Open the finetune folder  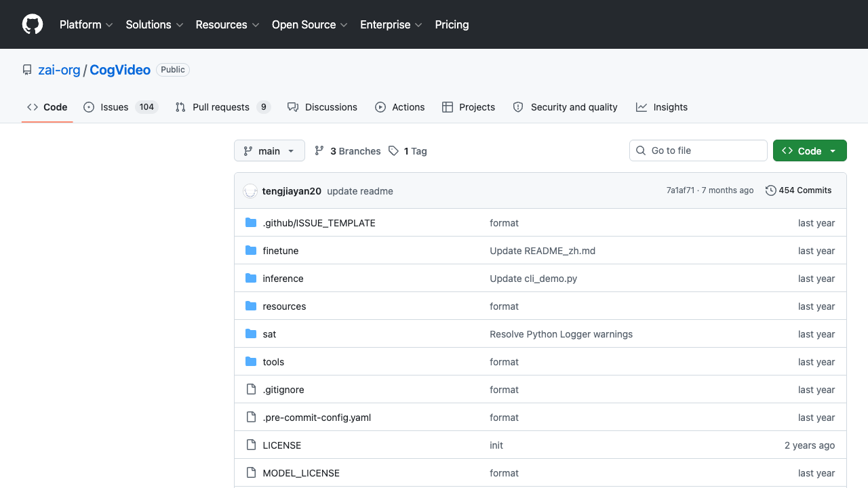(281, 251)
